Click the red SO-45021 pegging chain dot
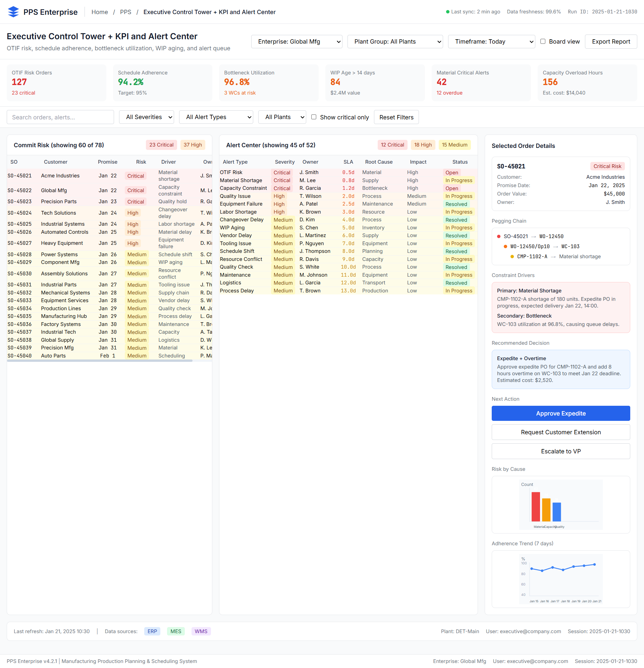644x668 pixels. [498, 236]
